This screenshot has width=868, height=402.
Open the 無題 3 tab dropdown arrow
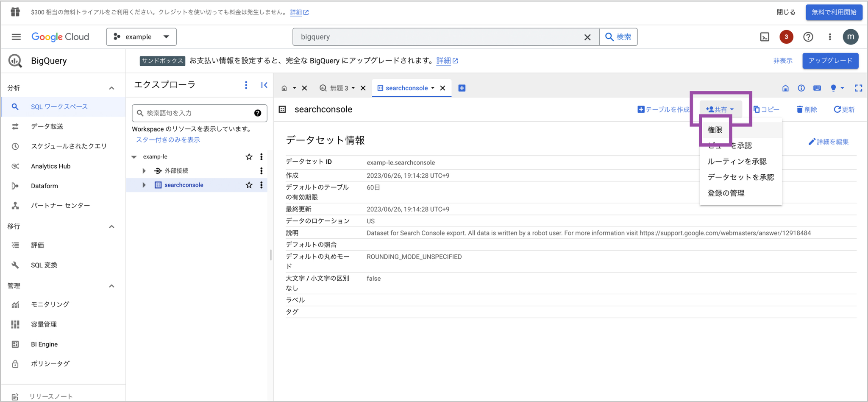(353, 88)
